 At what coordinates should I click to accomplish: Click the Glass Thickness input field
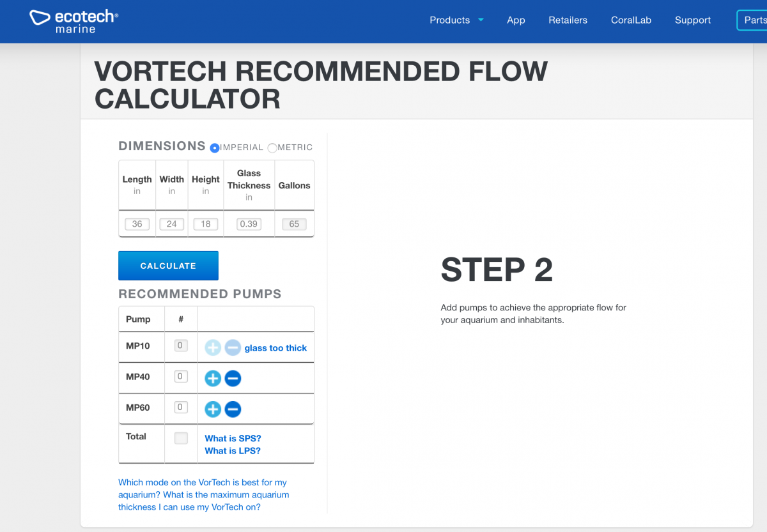249,224
